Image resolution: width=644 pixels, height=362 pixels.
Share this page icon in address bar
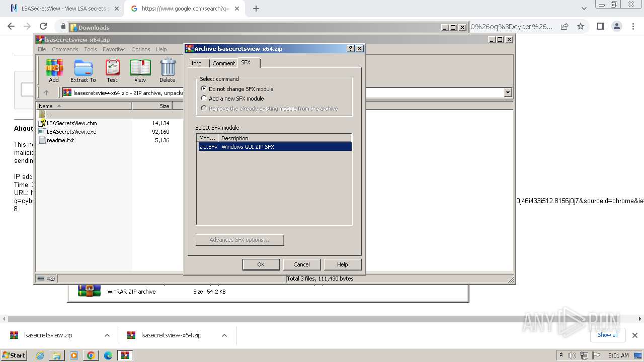pyautogui.click(x=565, y=27)
